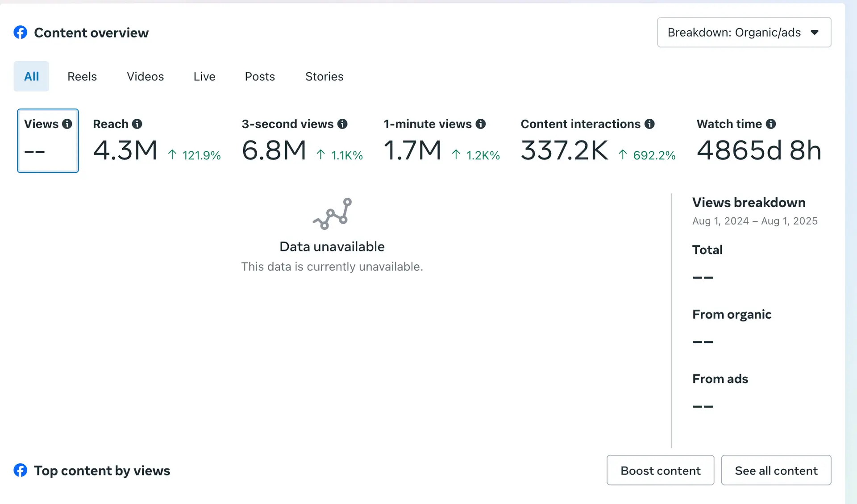Select the 3-second views 6.8M metric

(x=302, y=141)
